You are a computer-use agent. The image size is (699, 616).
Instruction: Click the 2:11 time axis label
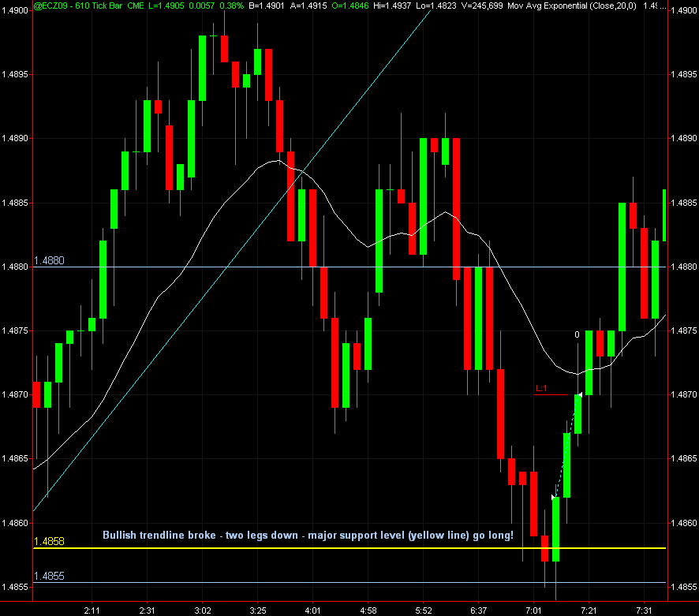pyautogui.click(x=92, y=610)
